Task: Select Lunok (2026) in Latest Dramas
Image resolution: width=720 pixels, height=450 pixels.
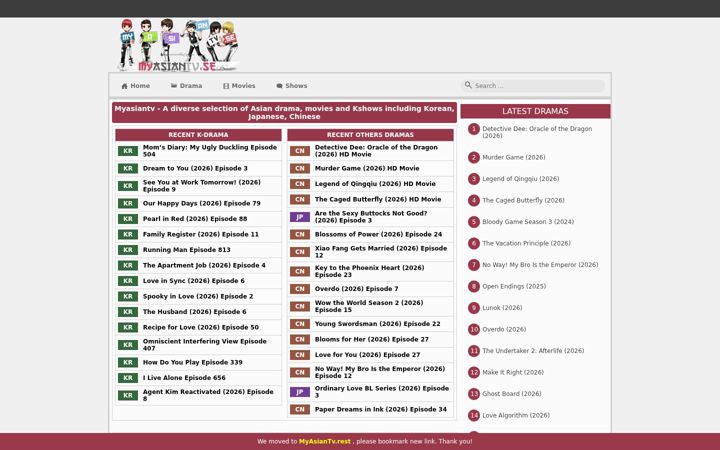Action: click(502, 308)
